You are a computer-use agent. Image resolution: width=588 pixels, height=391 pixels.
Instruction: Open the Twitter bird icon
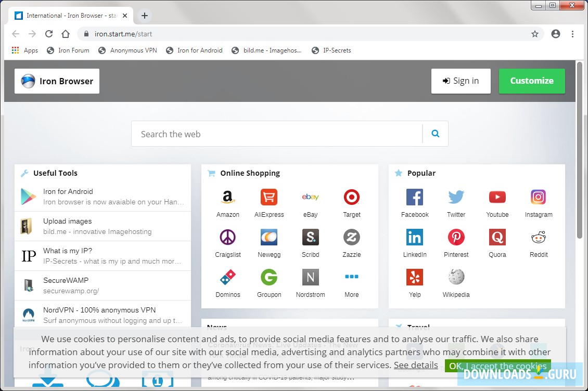coord(456,197)
